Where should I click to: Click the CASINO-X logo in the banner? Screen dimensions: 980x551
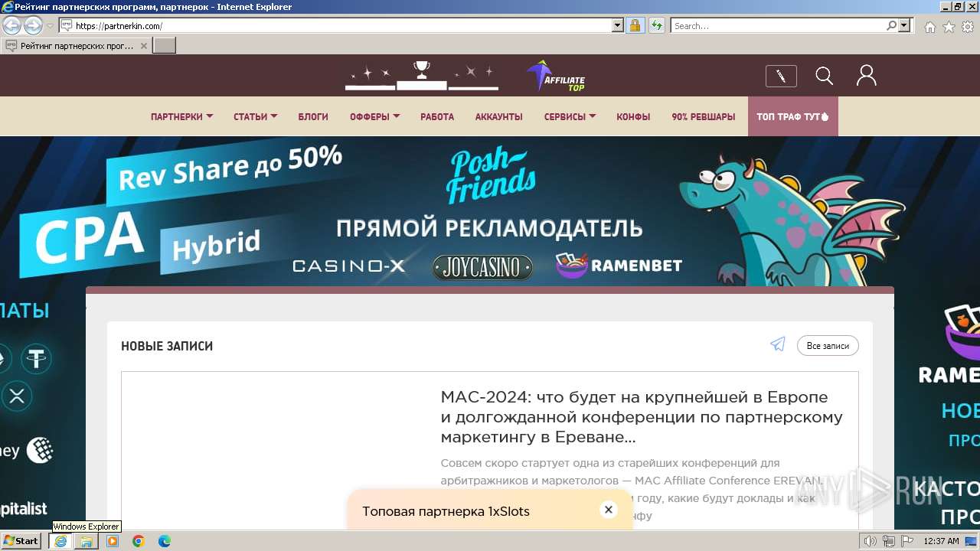tap(349, 266)
